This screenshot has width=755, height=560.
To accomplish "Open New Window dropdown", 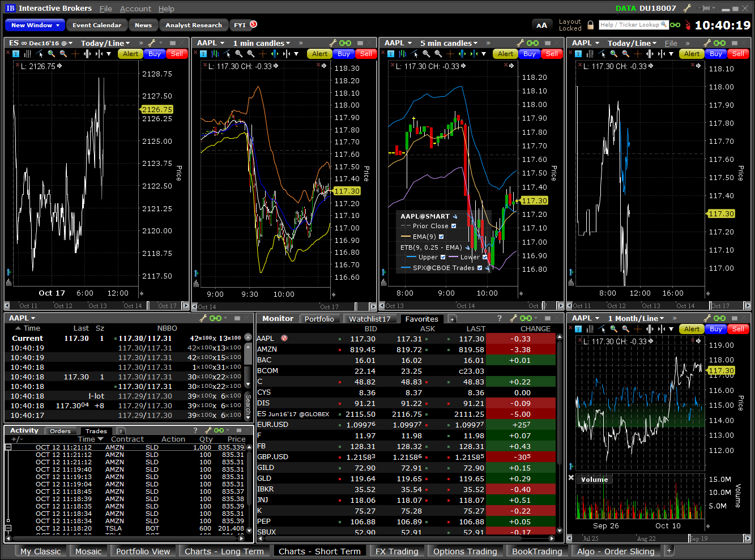I will click(x=35, y=25).
